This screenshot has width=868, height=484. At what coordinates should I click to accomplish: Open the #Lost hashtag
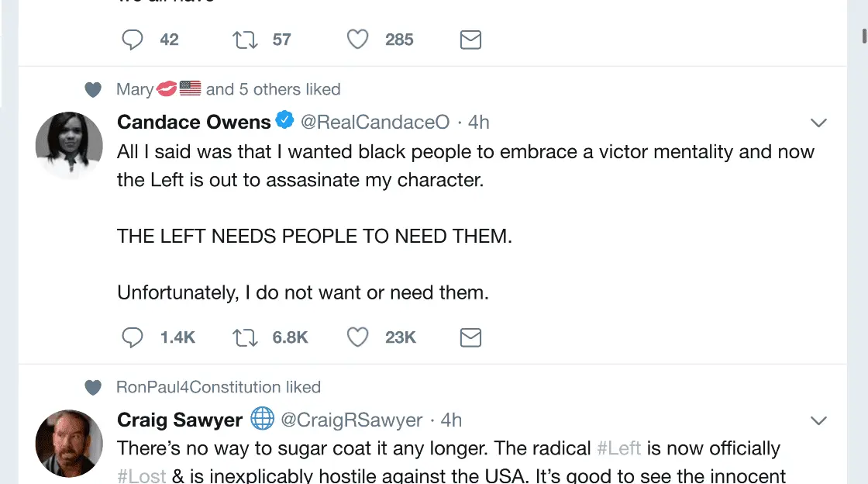pyautogui.click(x=142, y=475)
